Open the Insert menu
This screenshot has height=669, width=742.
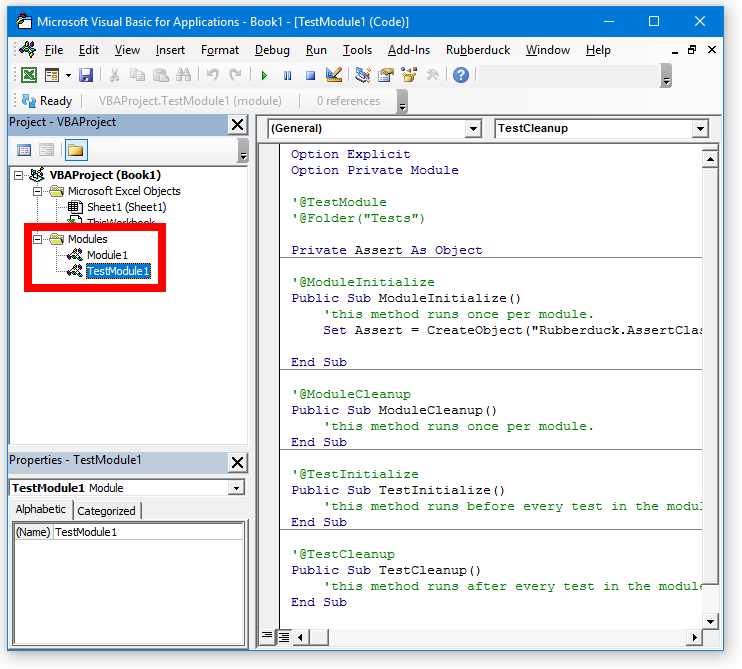click(170, 50)
